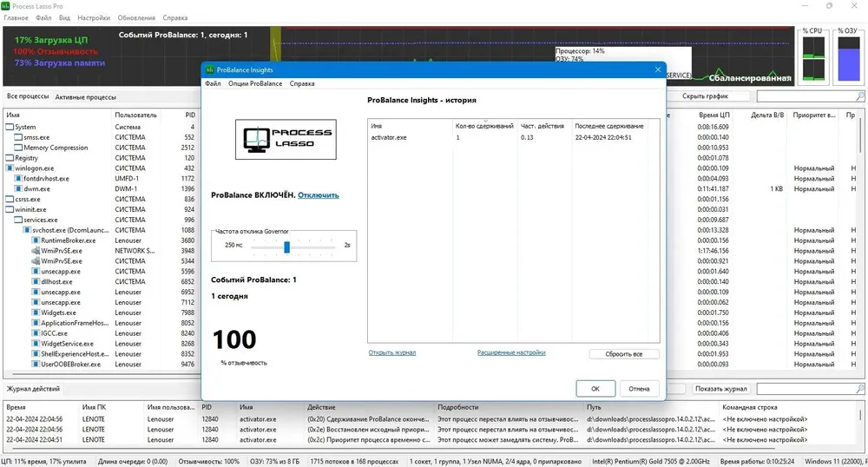Open the Открыть журнал link

pos(392,352)
